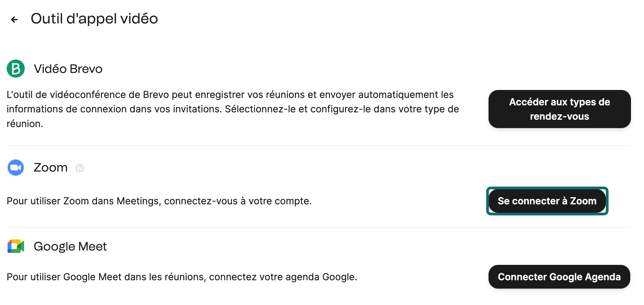Image resolution: width=644 pixels, height=305 pixels.
Task: Click the 'Outil d'appel vidéo' page title
Action: tap(94, 19)
